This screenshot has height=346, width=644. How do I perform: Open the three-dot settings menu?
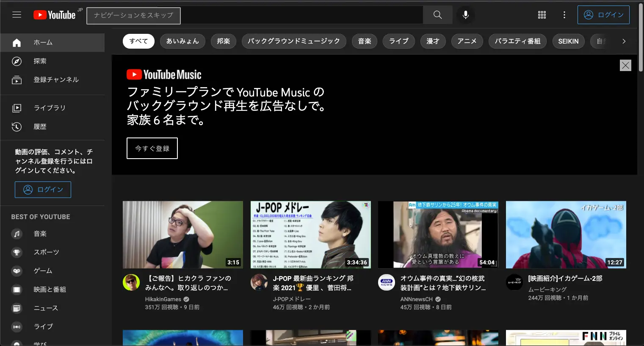(x=564, y=15)
